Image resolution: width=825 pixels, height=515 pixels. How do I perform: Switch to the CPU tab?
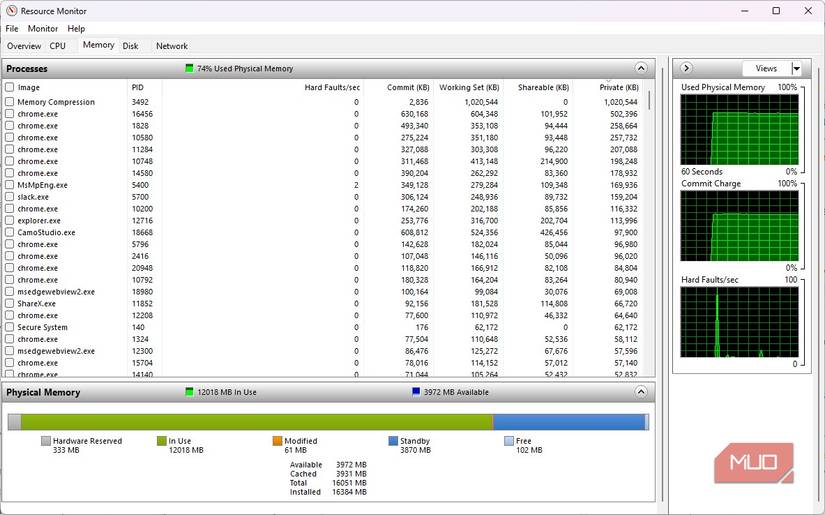pyautogui.click(x=57, y=46)
